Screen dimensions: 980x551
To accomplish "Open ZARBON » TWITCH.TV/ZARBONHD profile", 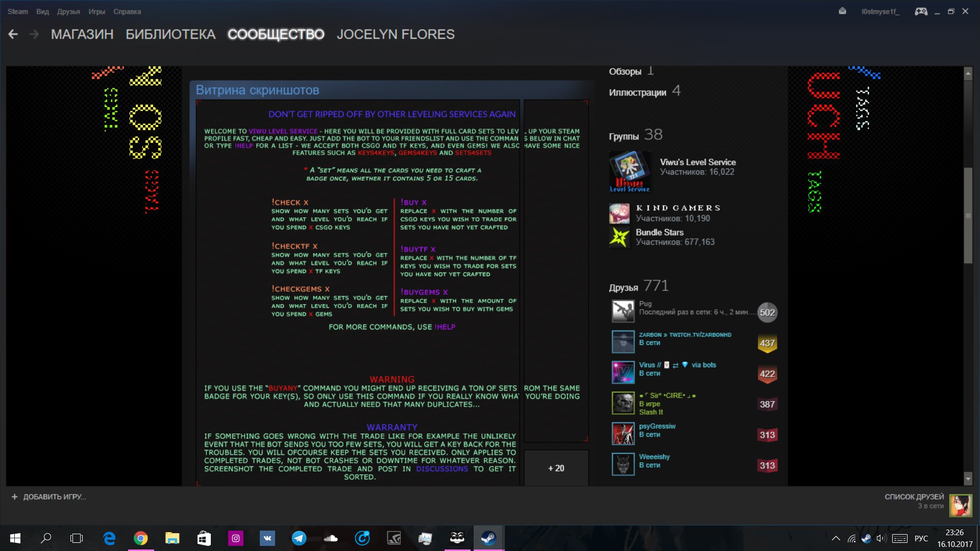I will (x=685, y=335).
